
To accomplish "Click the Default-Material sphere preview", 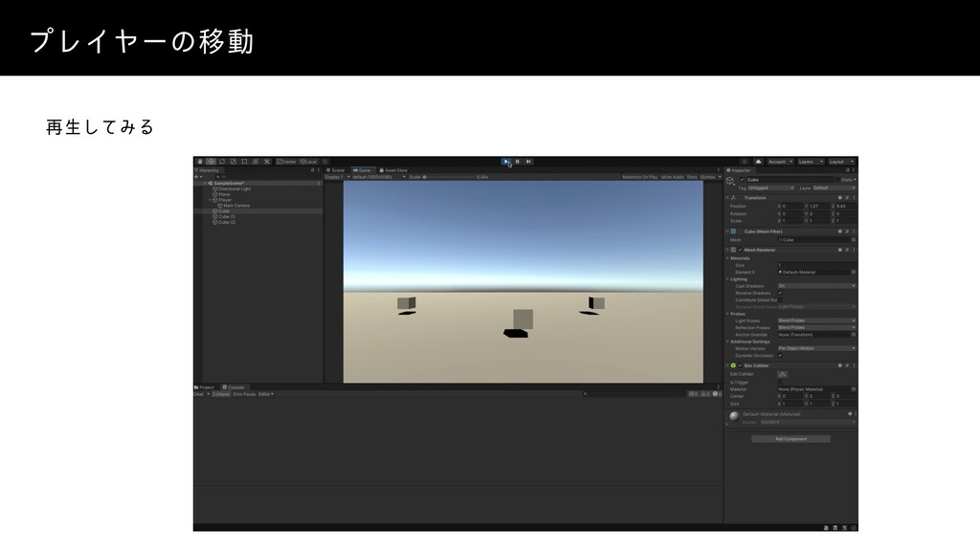I will (x=734, y=417).
